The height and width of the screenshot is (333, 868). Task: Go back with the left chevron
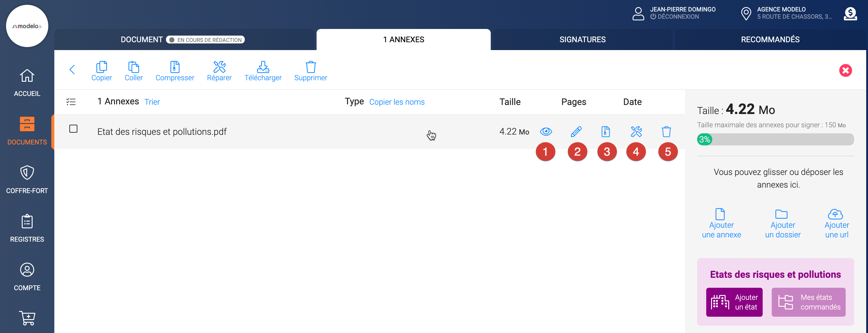click(x=72, y=70)
